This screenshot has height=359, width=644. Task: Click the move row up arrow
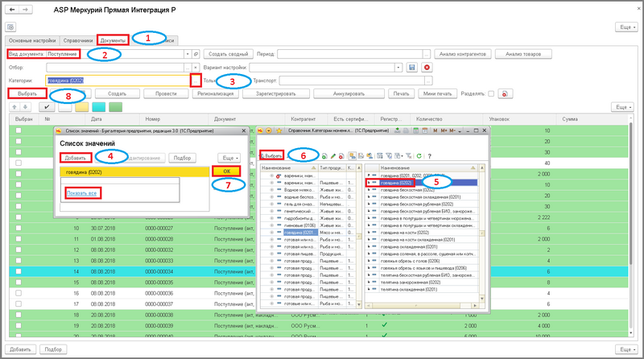pyautogui.click(x=14, y=107)
